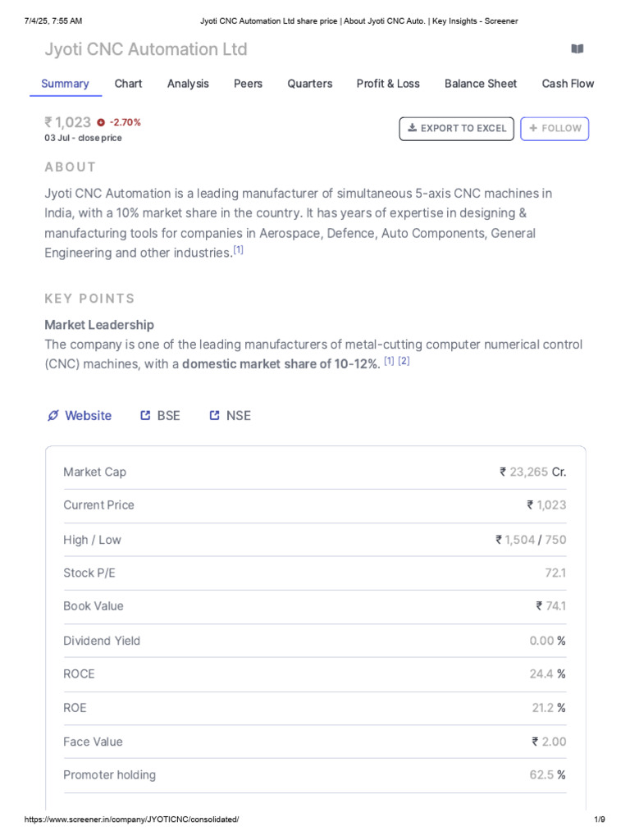Switch to the Summary tab
Image resolution: width=630 pixels, height=840 pixels.
click(x=65, y=84)
